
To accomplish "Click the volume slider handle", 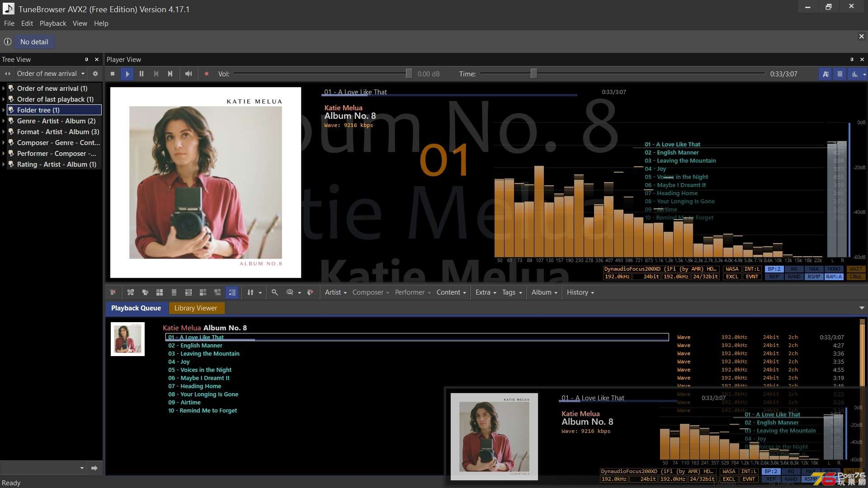I will coord(409,74).
